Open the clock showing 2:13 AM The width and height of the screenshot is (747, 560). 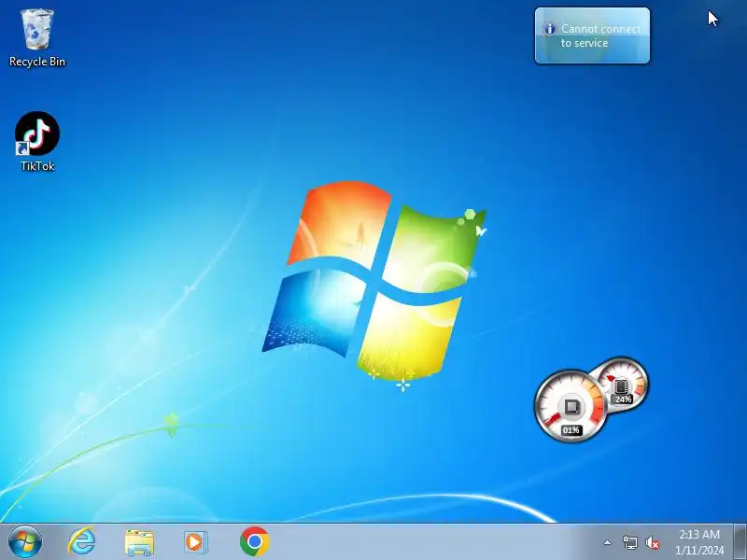coord(698,542)
